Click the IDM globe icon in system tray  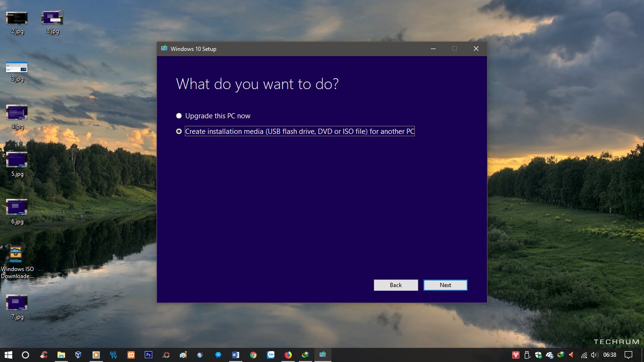tap(561, 355)
